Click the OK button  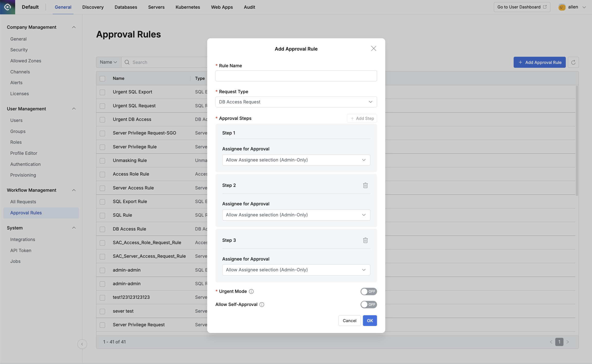tap(369, 321)
